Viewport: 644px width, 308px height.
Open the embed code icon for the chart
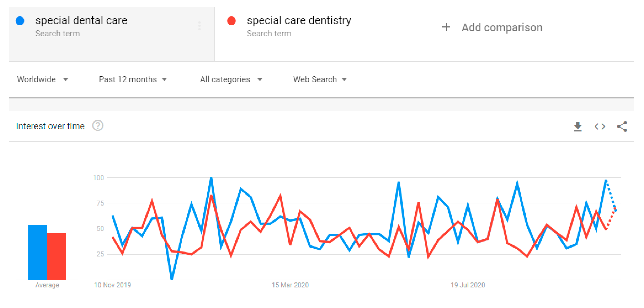coord(600,126)
